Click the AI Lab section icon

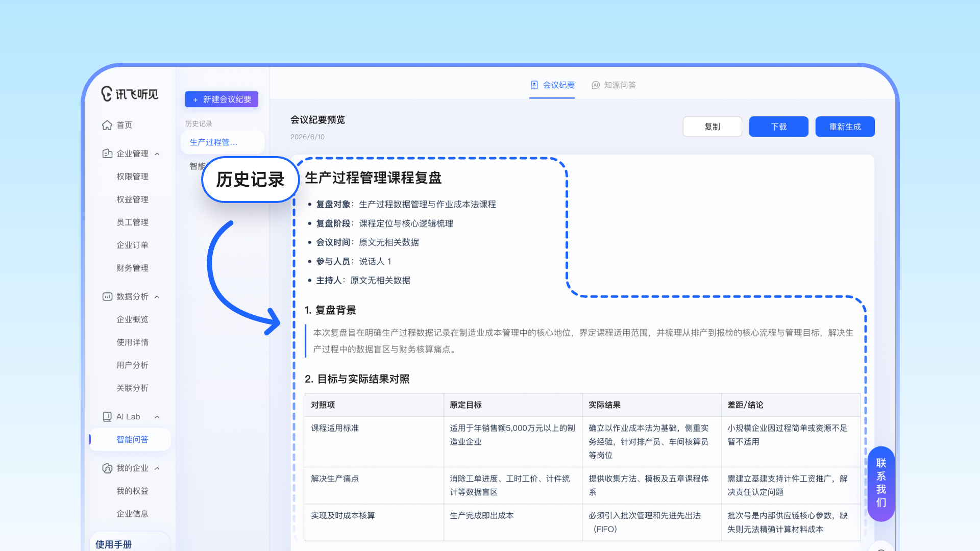click(x=107, y=417)
